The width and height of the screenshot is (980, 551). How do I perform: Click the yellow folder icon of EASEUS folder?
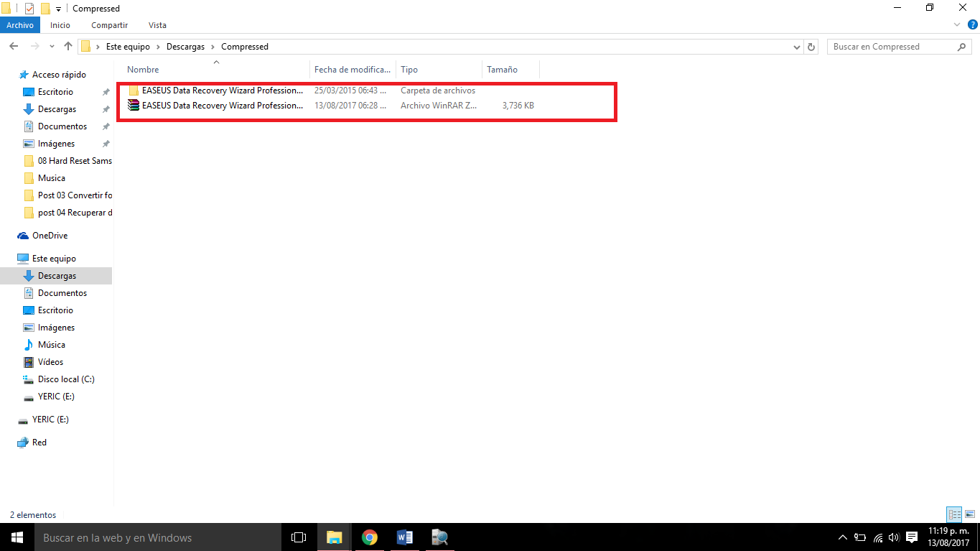click(x=134, y=91)
